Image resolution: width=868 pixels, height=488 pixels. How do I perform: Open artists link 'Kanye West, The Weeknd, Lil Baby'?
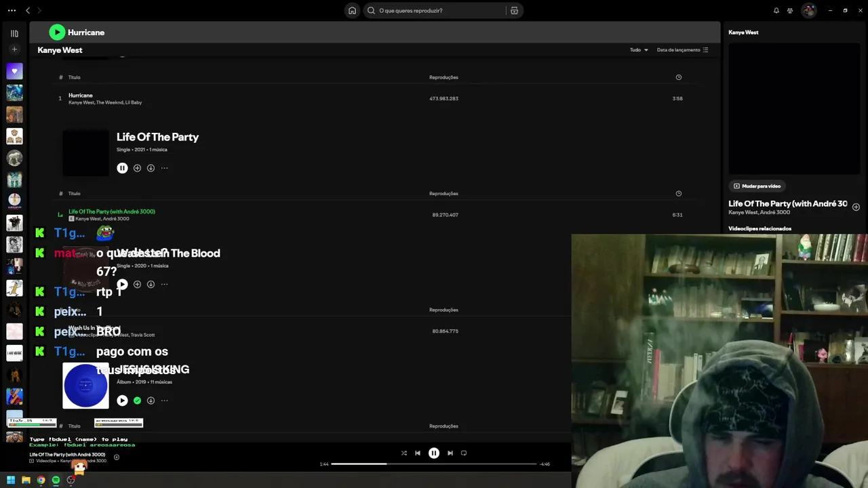coord(105,102)
